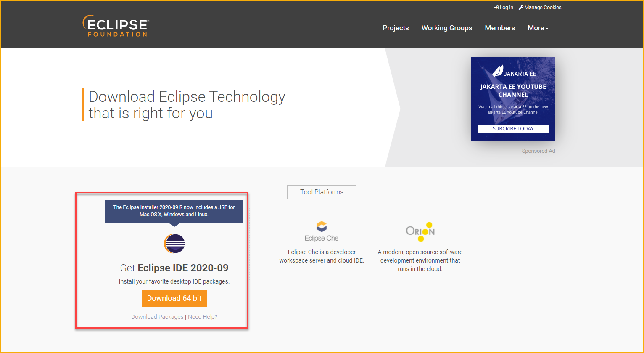Click the login arrow icon beside Log in

pyautogui.click(x=496, y=8)
